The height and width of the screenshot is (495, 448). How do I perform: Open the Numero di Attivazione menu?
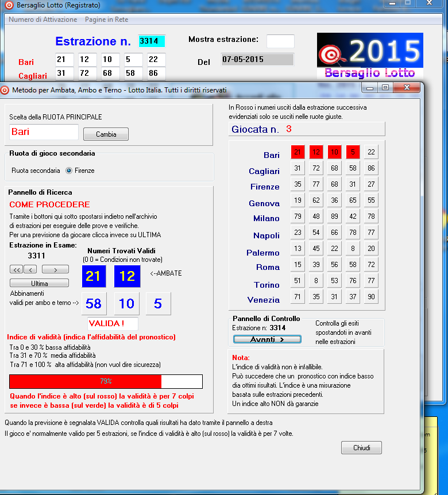tap(43, 20)
